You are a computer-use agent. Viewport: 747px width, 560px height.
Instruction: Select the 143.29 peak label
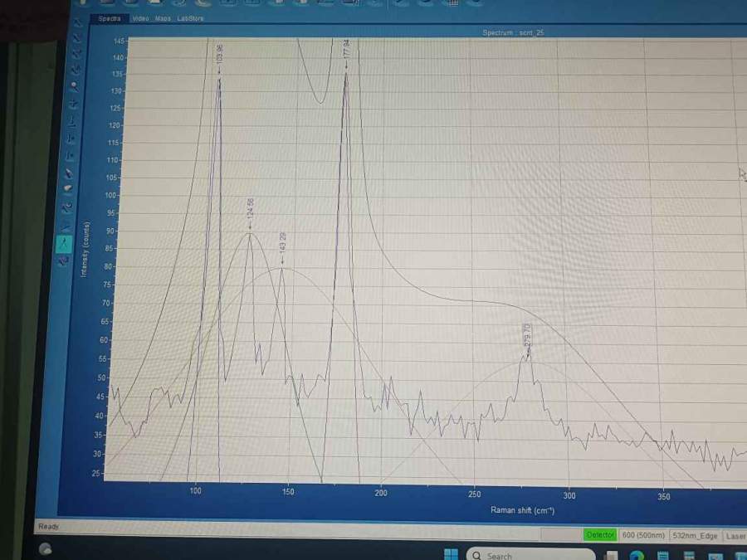[x=282, y=242]
